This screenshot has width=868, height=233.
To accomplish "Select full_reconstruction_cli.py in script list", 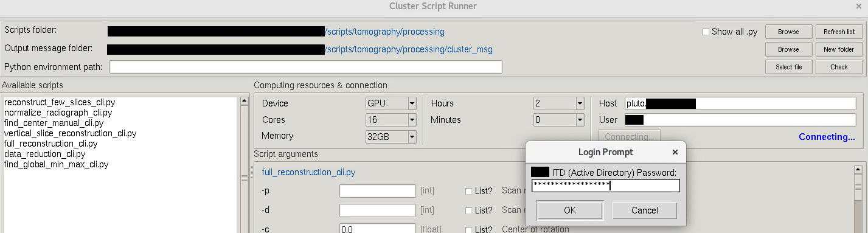I will 51,144.
